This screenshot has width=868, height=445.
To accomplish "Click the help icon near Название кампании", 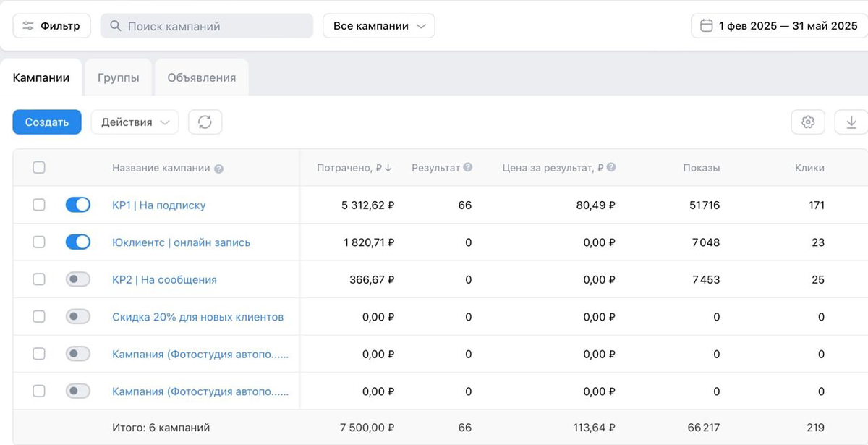I will (x=220, y=167).
